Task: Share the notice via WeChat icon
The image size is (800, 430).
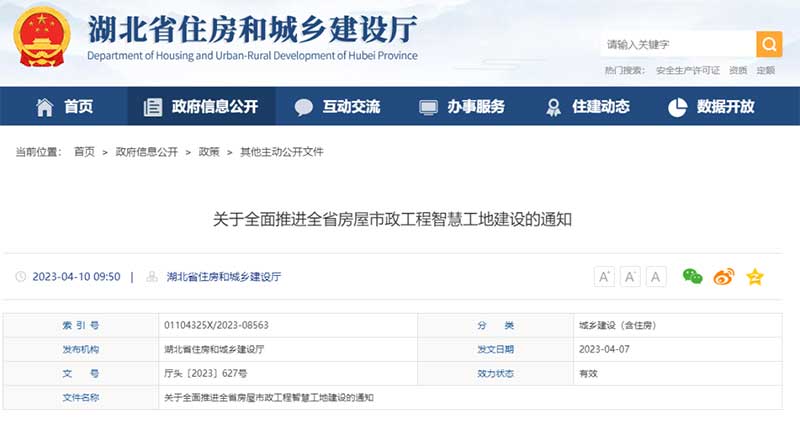Action: pyautogui.click(x=692, y=277)
